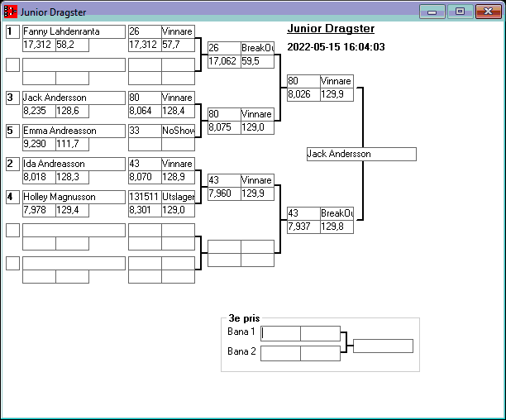Maximize the Junior Dragster window
The width and height of the screenshot is (506, 420).
460,12
